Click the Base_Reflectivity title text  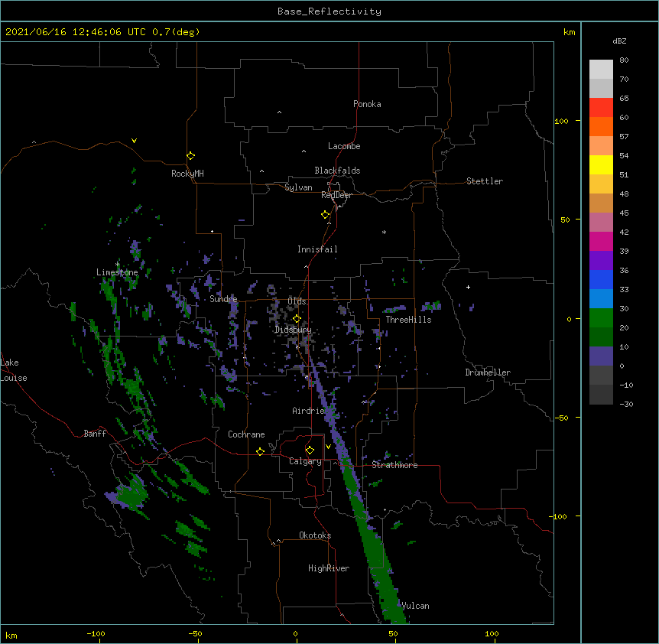(329, 11)
